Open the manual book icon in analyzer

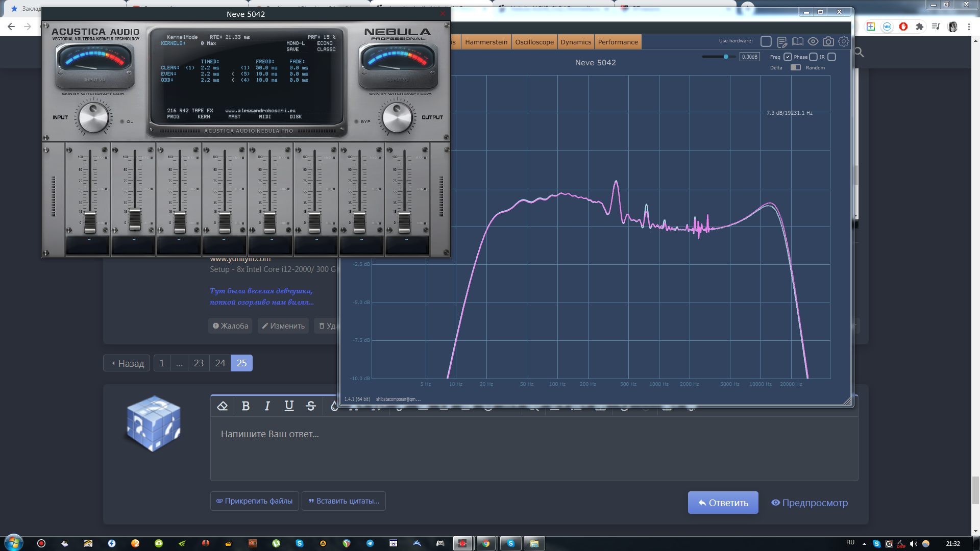click(797, 42)
